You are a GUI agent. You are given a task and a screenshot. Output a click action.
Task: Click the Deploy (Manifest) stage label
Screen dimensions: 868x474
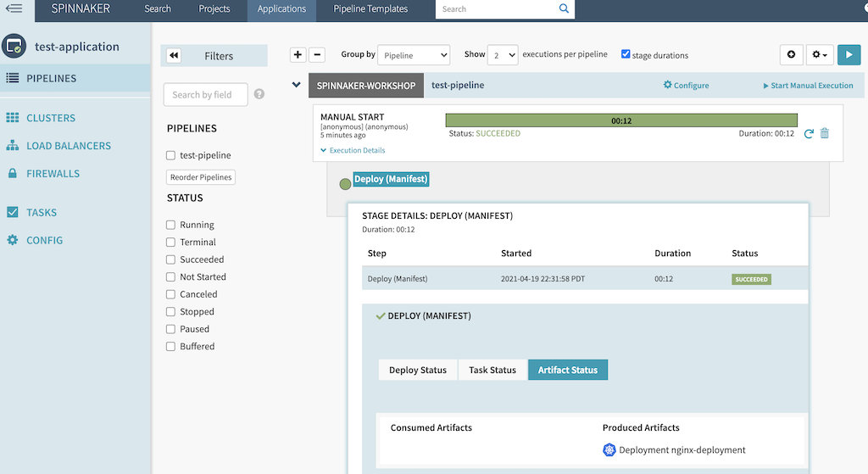[x=391, y=179]
